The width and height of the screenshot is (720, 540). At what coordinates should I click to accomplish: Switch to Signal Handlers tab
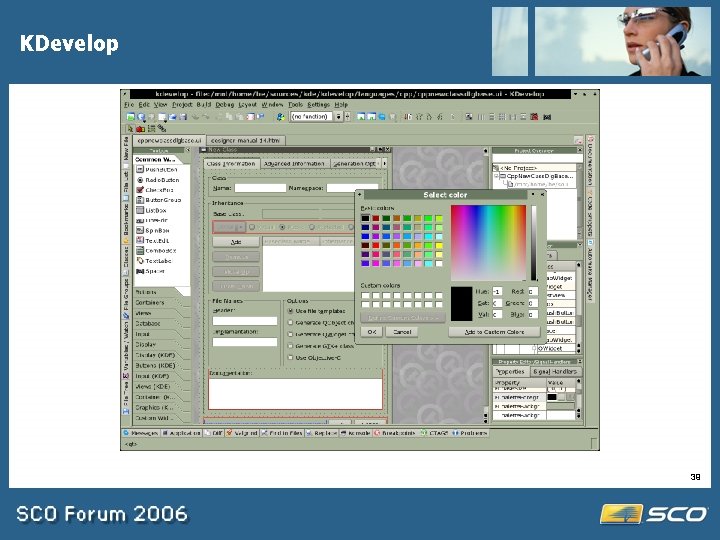[x=555, y=371]
